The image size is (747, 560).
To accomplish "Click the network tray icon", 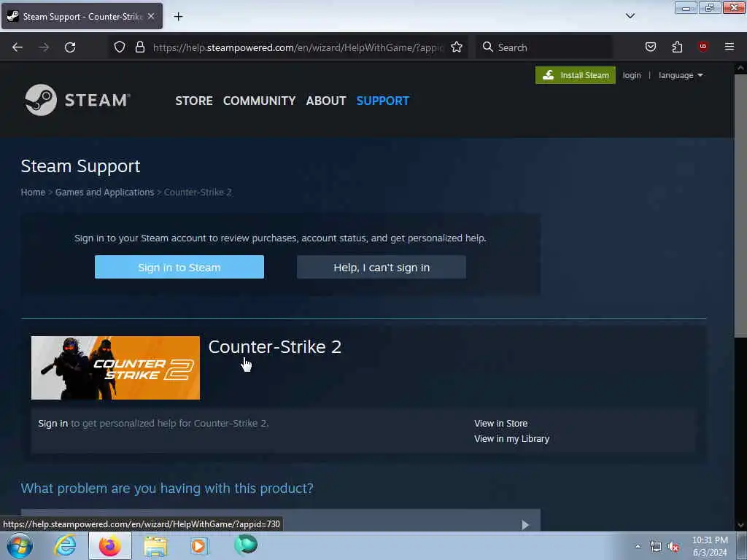I will [x=656, y=547].
